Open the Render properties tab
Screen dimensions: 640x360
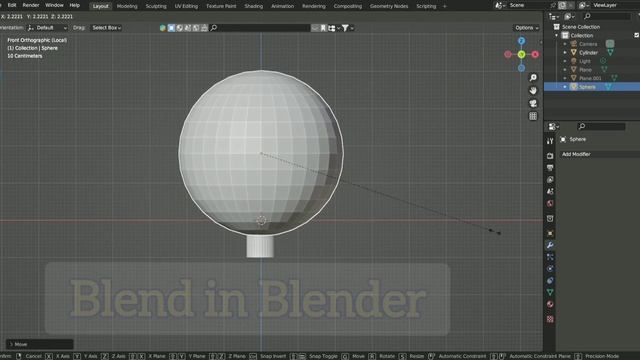click(550, 156)
